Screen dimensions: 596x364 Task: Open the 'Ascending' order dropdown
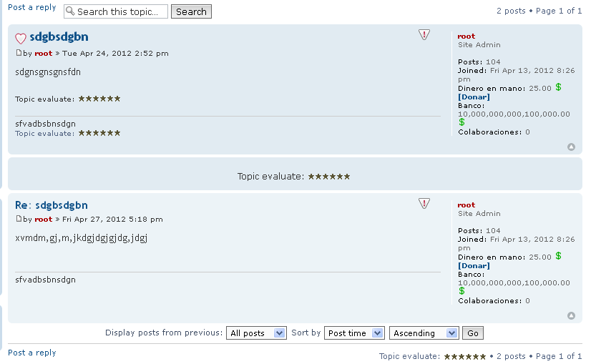[424, 333]
